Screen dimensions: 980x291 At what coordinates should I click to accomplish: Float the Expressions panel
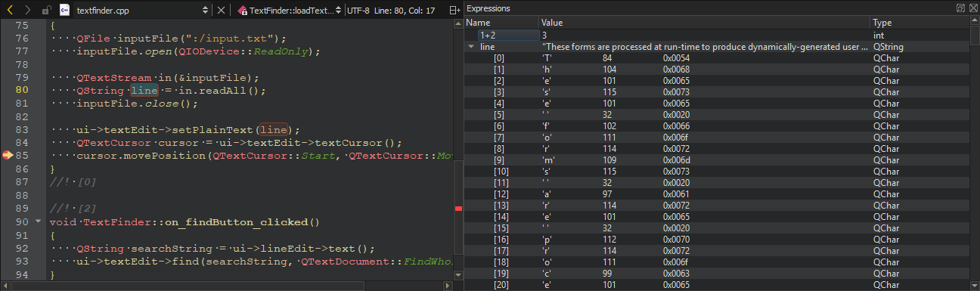click(x=960, y=8)
